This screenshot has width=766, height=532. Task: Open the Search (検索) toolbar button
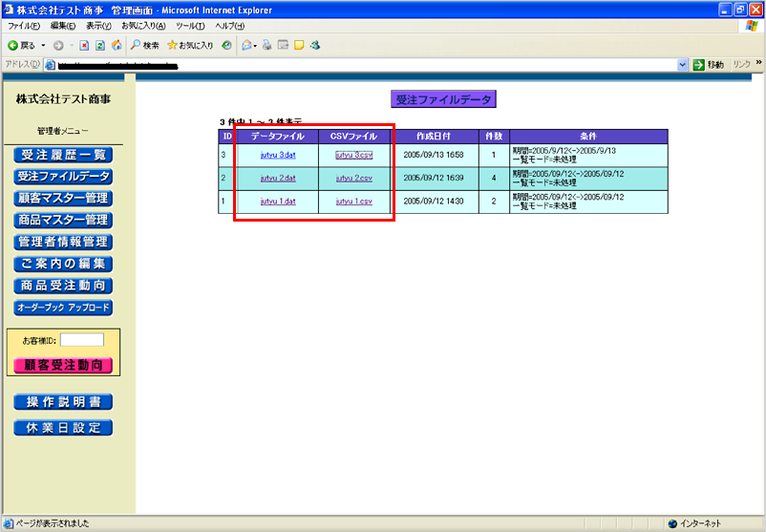click(144, 45)
